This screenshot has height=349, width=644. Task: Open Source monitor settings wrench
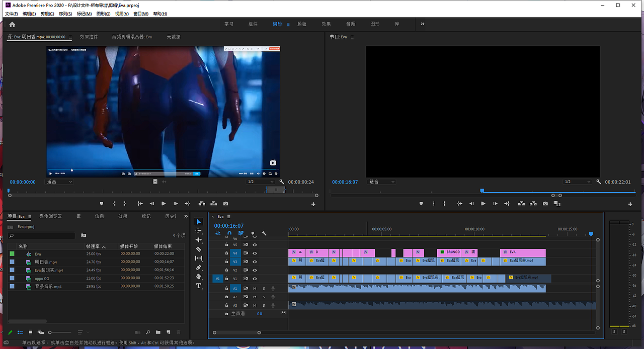point(282,182)
